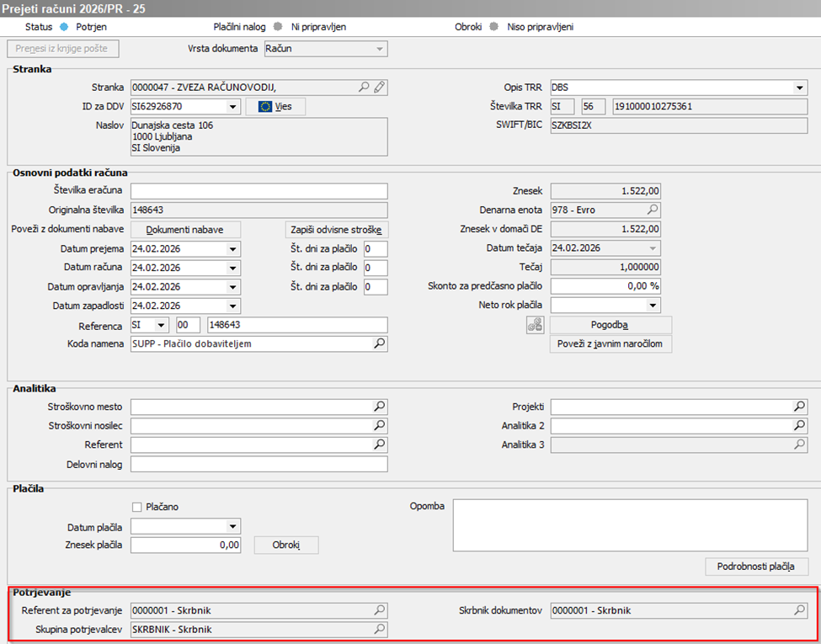Open the Datum opravljanja date picker
821x644 pixels.
point(233,286)
